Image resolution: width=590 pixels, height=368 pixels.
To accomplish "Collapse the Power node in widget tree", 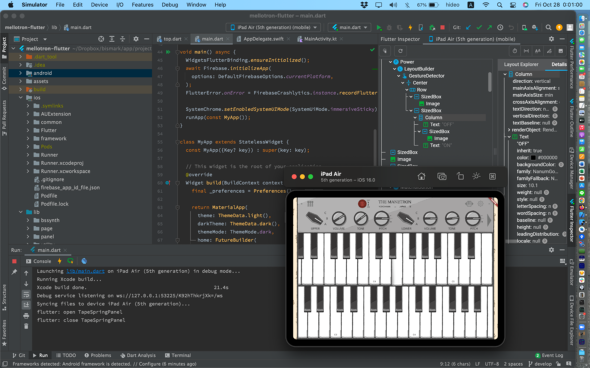I will click(x=390, y=62).
